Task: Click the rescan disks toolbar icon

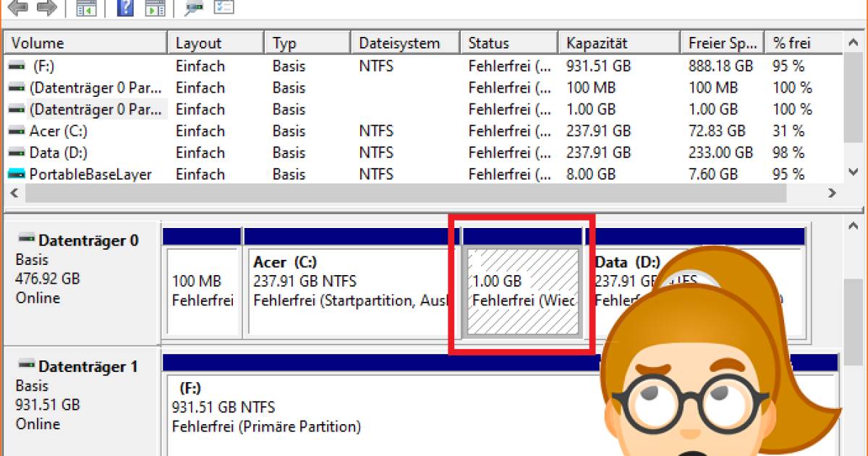Action: pos(193,8)
